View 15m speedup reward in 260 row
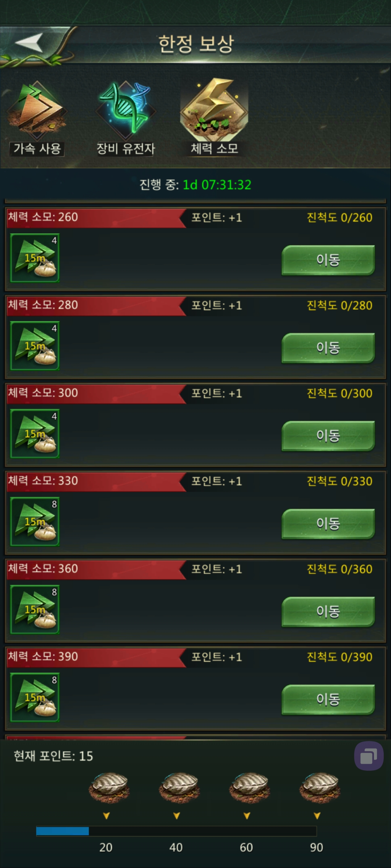This screenshot has width=391, height=868. pos(35,258)
